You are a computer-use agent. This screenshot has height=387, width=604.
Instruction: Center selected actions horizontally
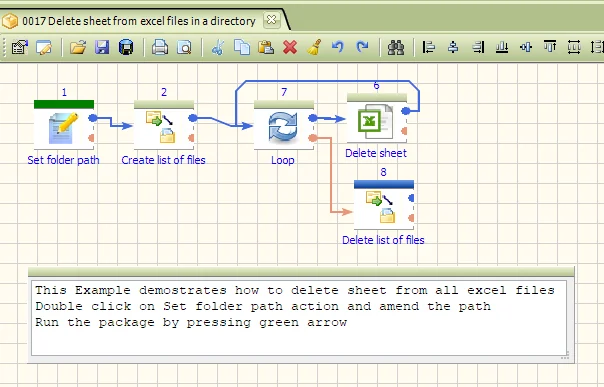point(453,47)
